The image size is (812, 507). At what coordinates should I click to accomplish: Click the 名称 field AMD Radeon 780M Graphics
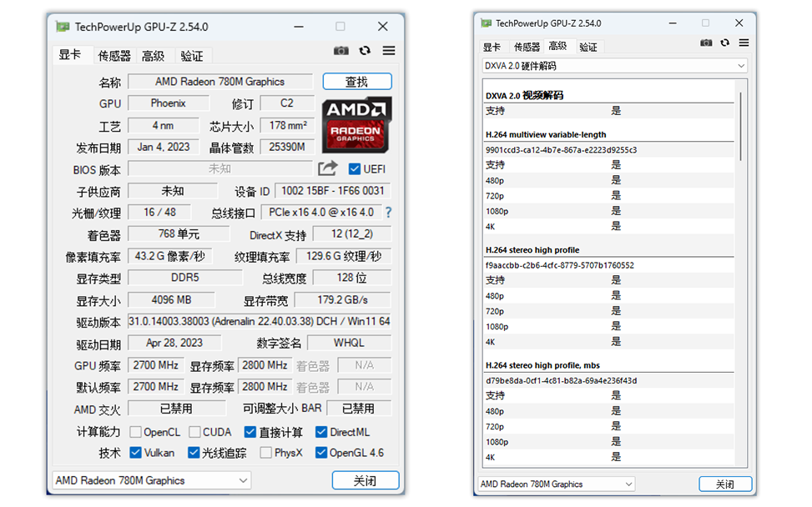click(220, 82)
